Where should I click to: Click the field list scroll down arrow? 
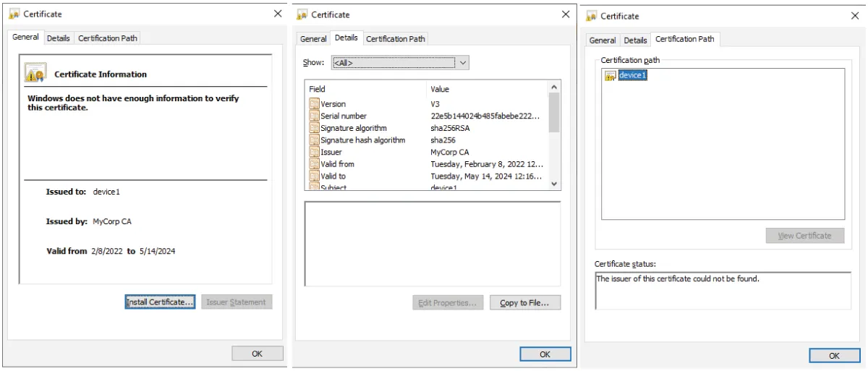click(554, 184)
